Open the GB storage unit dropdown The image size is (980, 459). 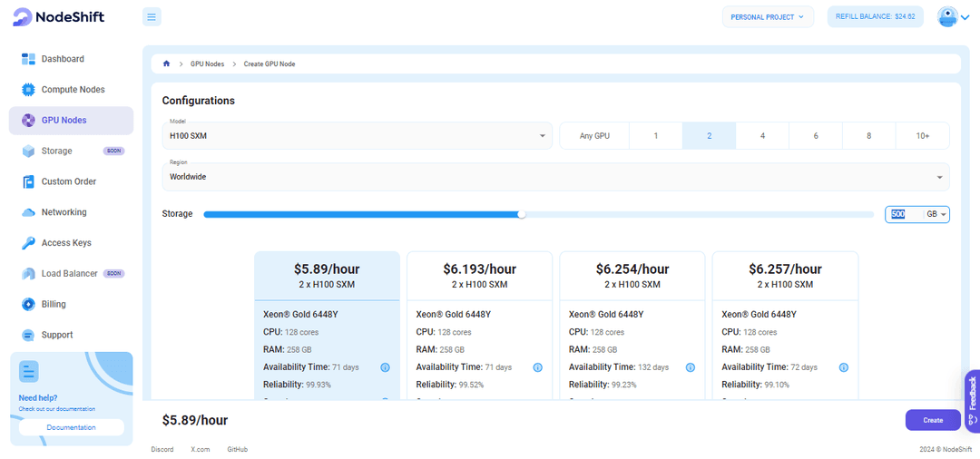click(936, 214)
